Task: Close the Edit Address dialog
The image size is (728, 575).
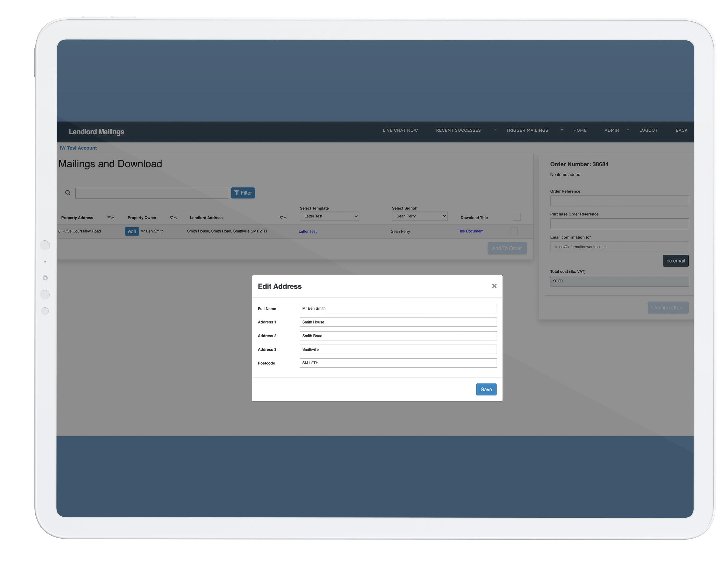Action: point(494,286)
